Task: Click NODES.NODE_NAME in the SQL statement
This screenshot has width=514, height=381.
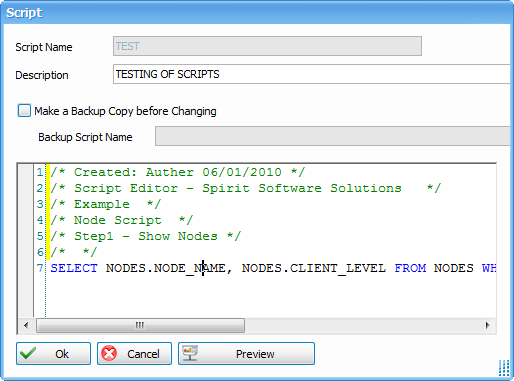Action: (166, 268)
